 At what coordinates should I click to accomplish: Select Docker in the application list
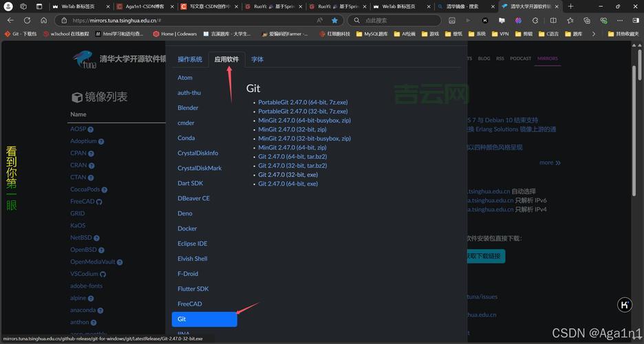pos(187,228)
